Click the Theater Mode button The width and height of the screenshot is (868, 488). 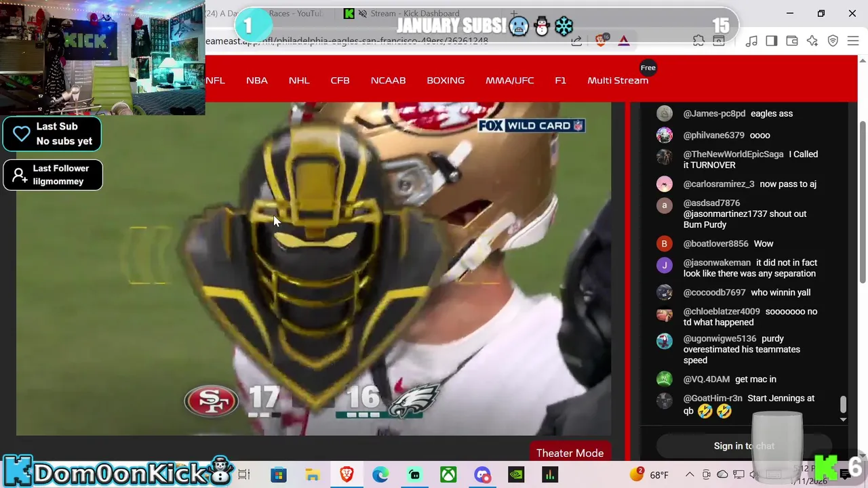[x=570, y=453]
